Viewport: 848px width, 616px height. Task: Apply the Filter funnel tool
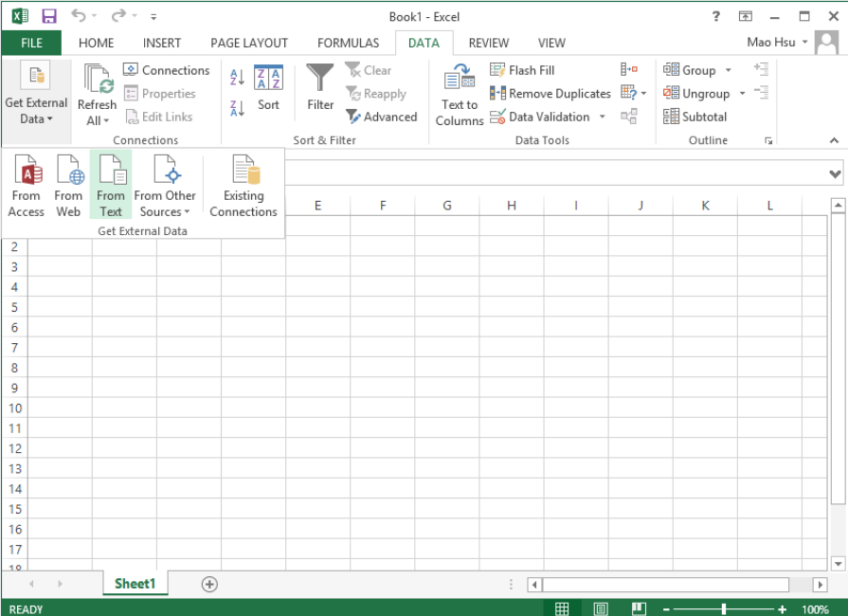320,87
